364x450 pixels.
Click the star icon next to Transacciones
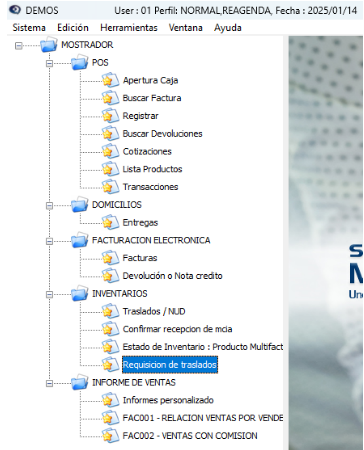[x=110, y=187]
